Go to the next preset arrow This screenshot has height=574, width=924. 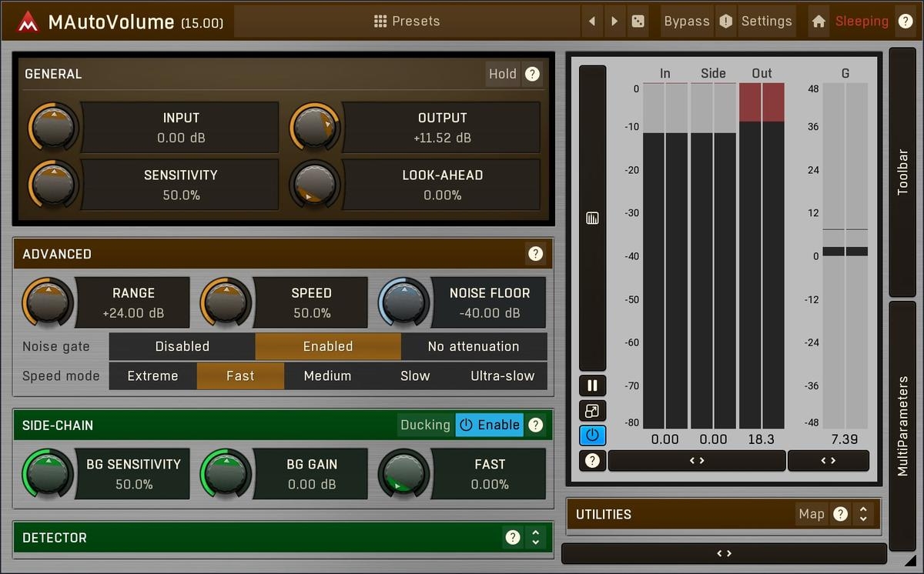coord(614,22)
